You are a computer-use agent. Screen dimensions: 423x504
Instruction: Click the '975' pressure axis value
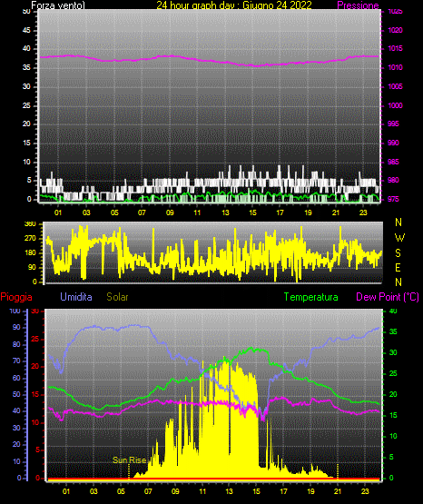(x=393, y=199)
